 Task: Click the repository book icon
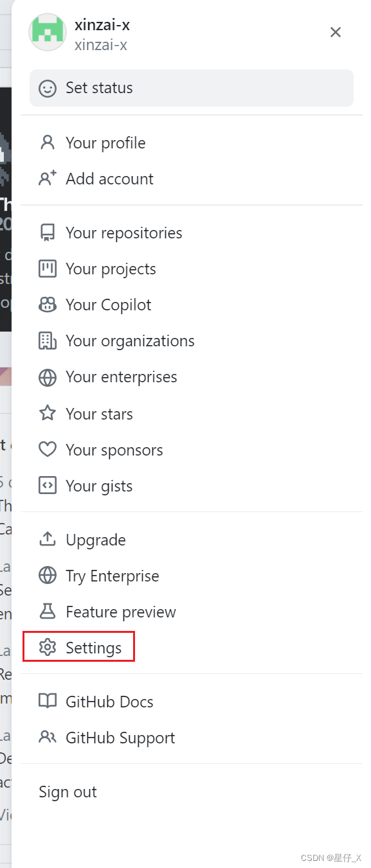pos(48,233)
